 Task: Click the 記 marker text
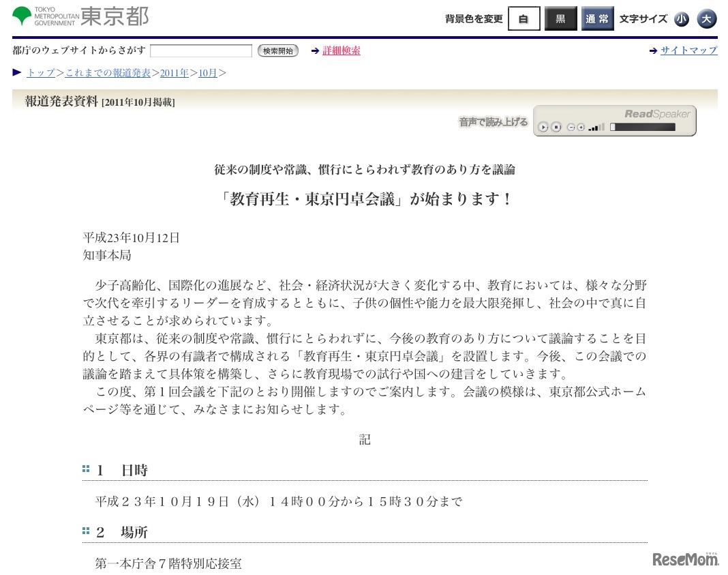click(365, 439)
